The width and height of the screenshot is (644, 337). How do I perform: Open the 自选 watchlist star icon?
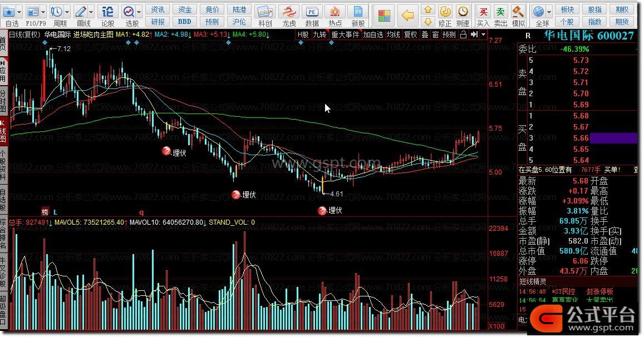pos(8,12)
